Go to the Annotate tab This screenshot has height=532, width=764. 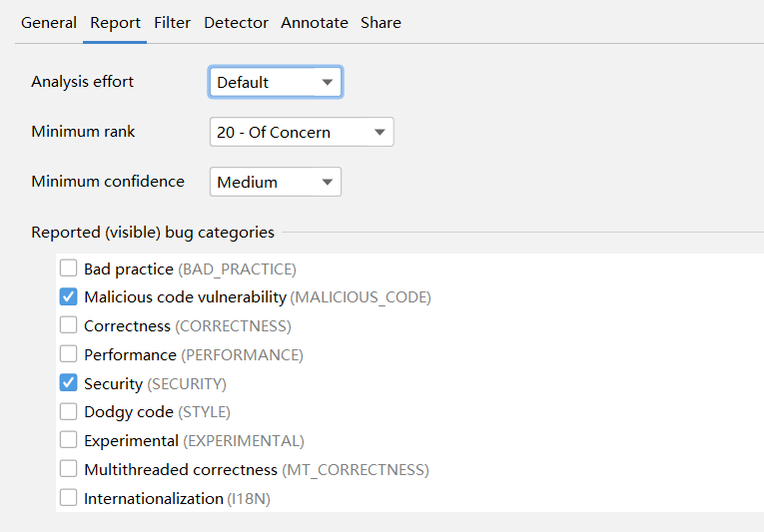[315, 22]
